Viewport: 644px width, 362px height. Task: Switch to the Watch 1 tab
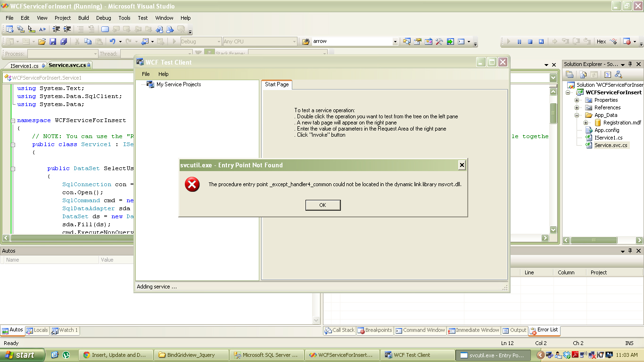pyautogui.click(x=65, y=330)
